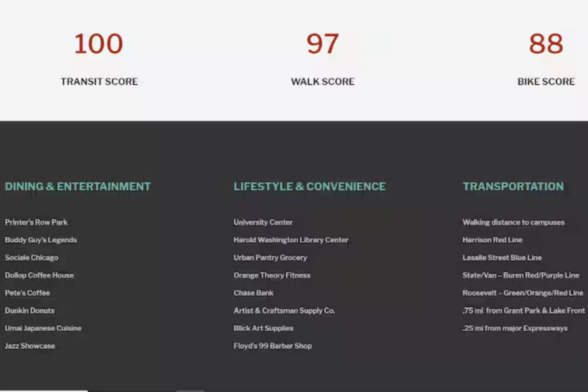Click Roosevelt Green/Orange/Red Line item
The image size is (588, 392).
[523, 293]
